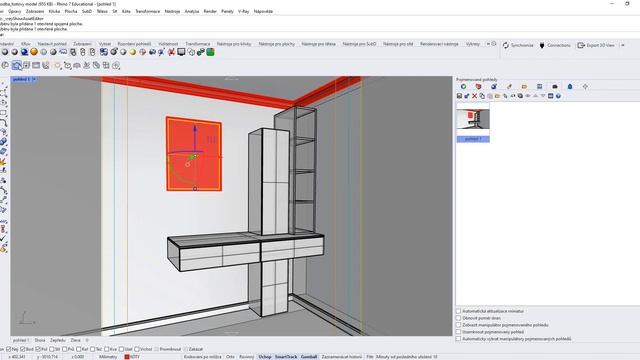Click the Milimetry units field
Viewport: 640px width, 360px height.
coord(108,357)
